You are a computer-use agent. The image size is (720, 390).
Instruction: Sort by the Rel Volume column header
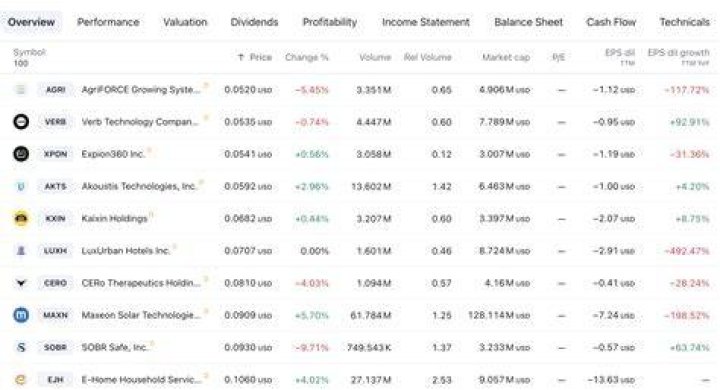point(428,57)
